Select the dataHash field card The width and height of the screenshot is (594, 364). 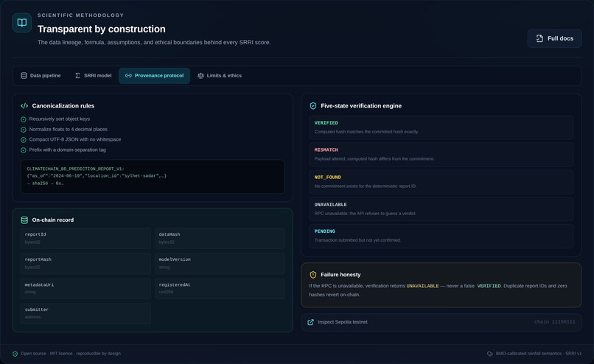tap(220, 238)
